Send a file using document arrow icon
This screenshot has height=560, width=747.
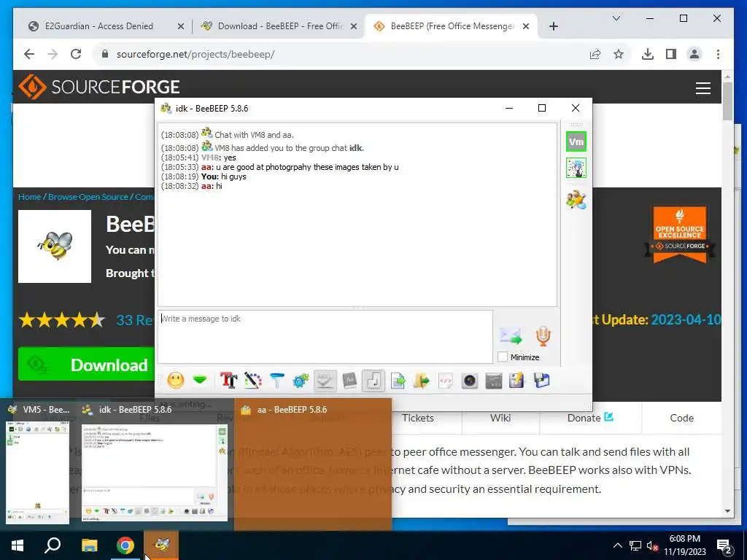point(398,381)
